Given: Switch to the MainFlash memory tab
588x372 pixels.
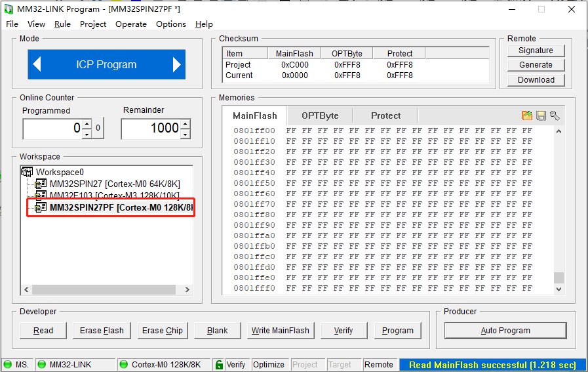Looking at the screenshot, I should (x=255, y=115).
